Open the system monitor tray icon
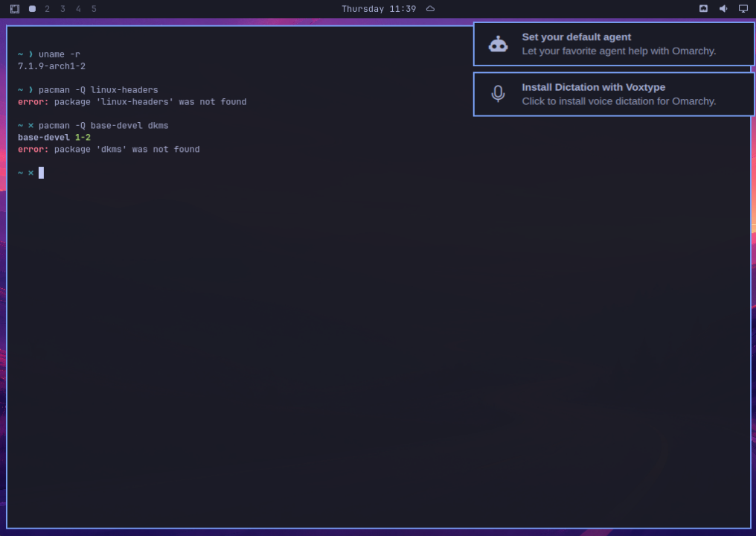This screenshot has width=756, height=536. click(x=703, y=9)
